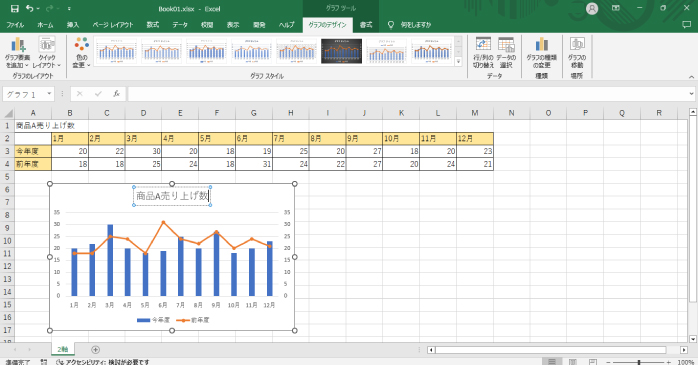Select the third chart style thumbnail
Image resolution: width=698 pixels, height=365 pixels.
[x=206, y=51]
